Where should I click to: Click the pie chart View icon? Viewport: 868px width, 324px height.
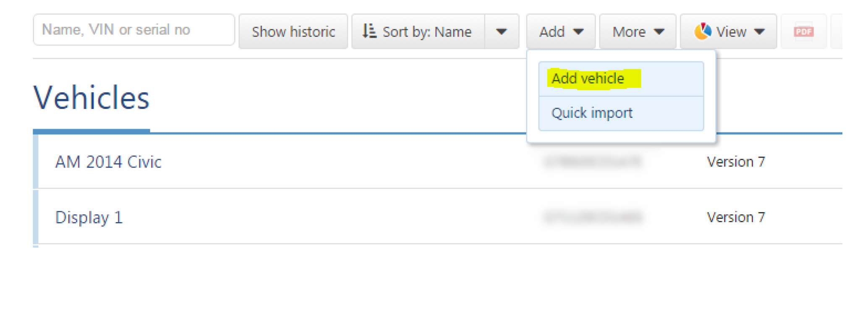703,31
